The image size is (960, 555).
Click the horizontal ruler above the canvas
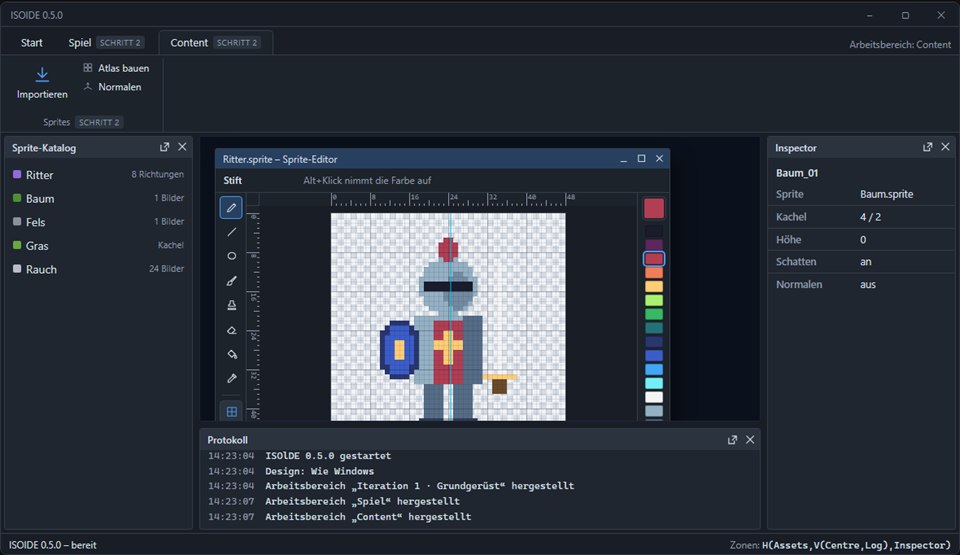coord(448,200)
